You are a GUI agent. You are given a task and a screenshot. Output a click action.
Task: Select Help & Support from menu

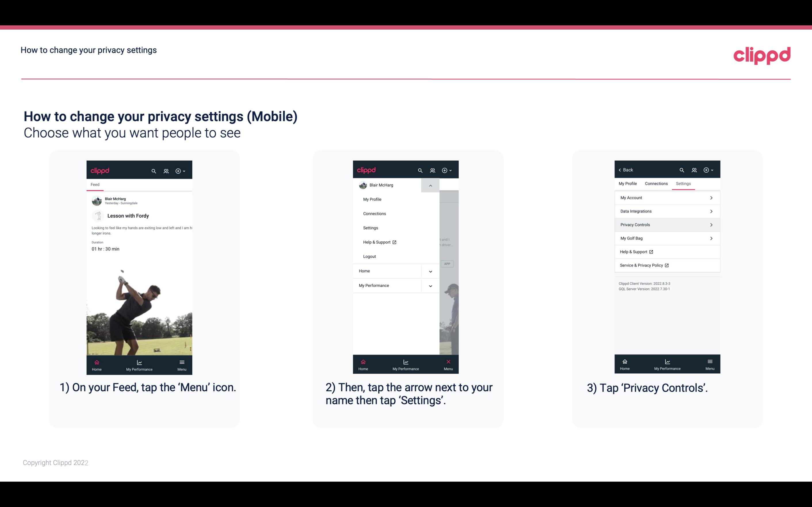[379, 242]
